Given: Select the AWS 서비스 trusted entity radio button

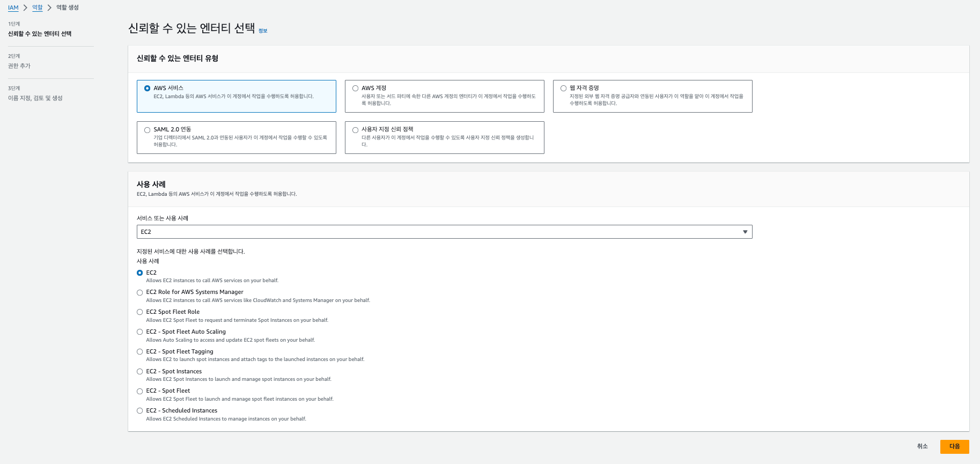Looking at the screenshot, I should (147, 89).
